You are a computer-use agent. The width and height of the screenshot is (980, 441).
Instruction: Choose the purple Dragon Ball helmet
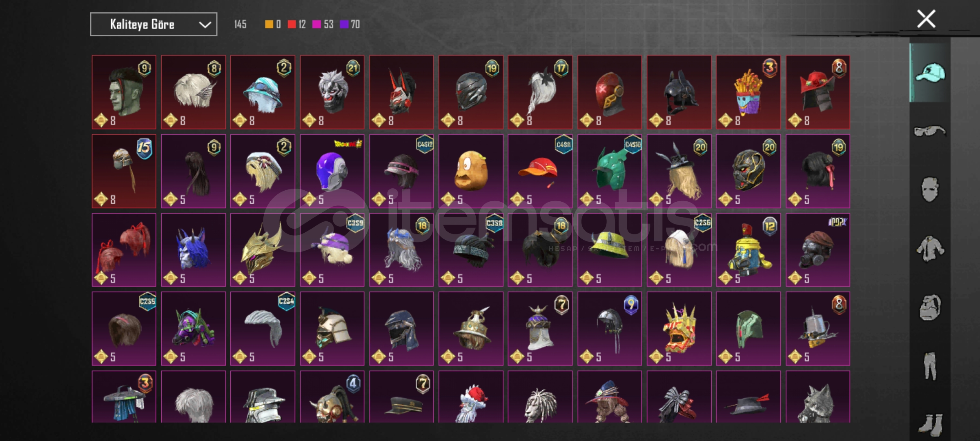(332, 171)
